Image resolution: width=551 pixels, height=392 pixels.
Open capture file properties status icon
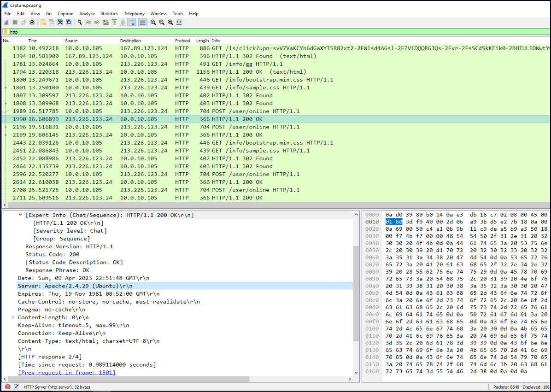coord(16,387)
